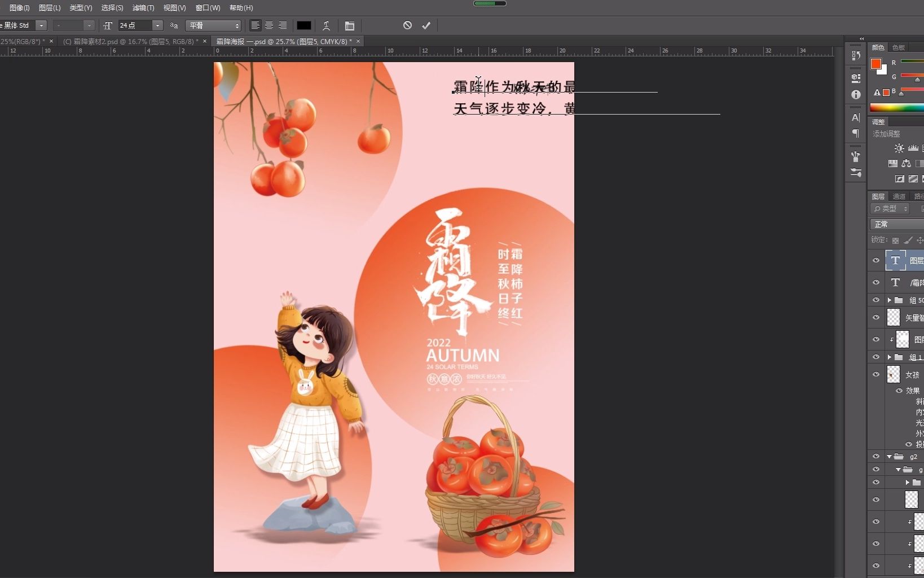
Task: Open the Info panel icon
Action: (856, 95)
